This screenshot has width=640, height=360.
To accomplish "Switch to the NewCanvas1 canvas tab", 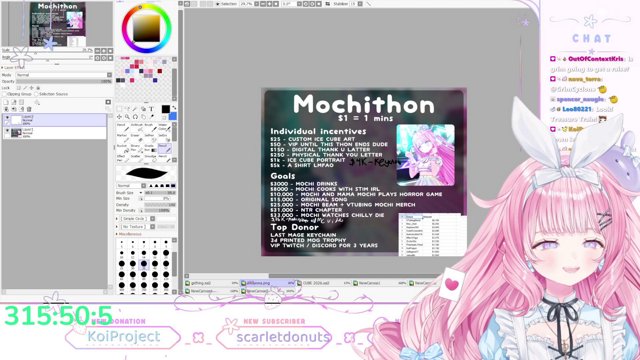I will point(380,283).
